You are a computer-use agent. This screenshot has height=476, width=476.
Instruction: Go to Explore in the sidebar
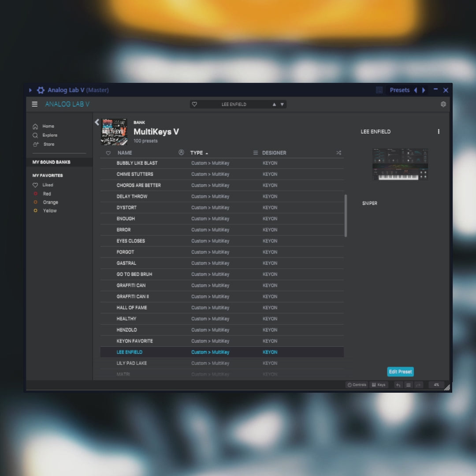tap(50, 135)
